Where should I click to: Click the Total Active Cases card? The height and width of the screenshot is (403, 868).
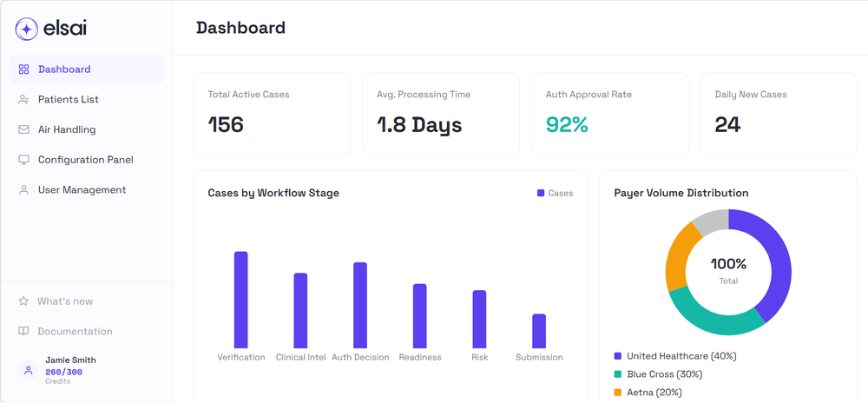pyautogui.click(x=272, y=114)
